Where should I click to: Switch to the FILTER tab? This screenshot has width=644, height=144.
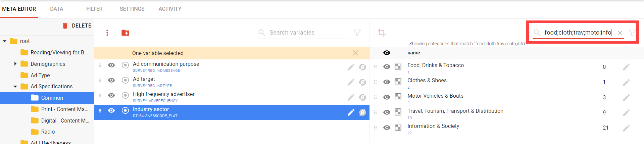point(94,9)
